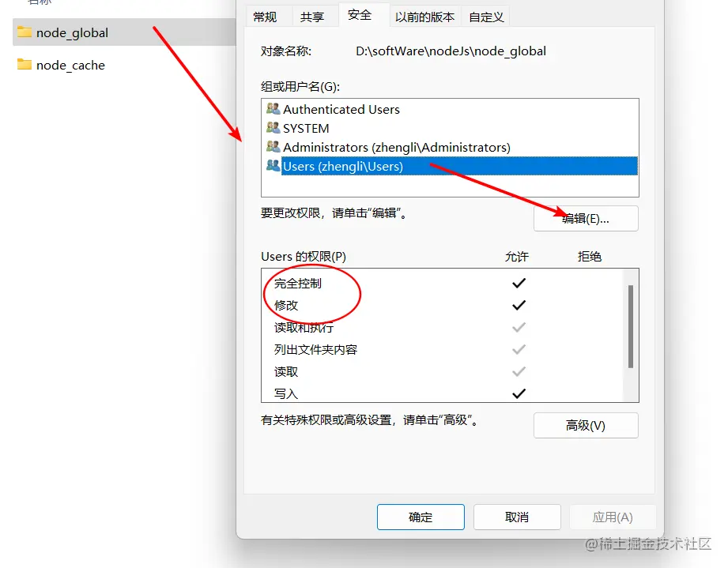Image resolution: width=728 pixels, height=568 pixels.
Task: Click the 完全控制 allow checkmark
Action: (x=519, y=283)
